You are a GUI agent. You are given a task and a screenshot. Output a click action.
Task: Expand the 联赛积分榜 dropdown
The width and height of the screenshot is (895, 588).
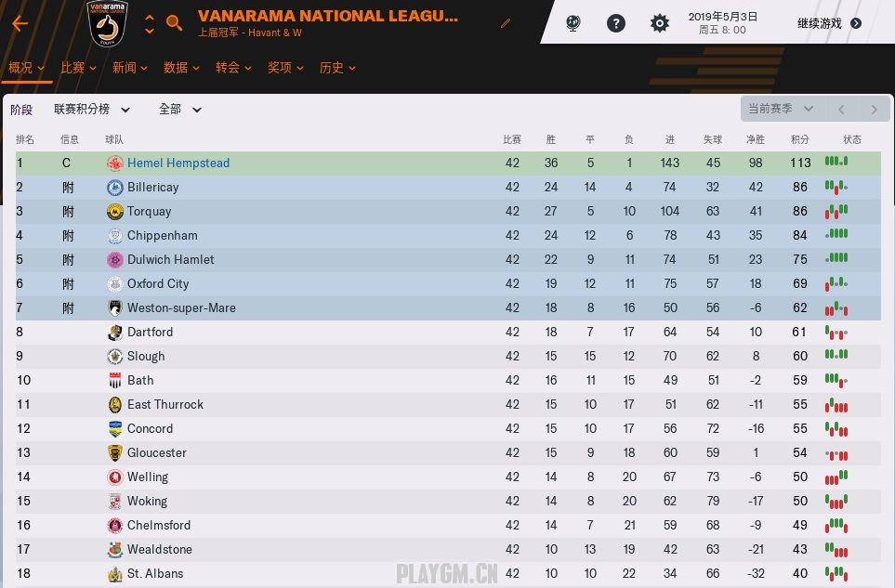pyautogui.click(x=92, y=109)
